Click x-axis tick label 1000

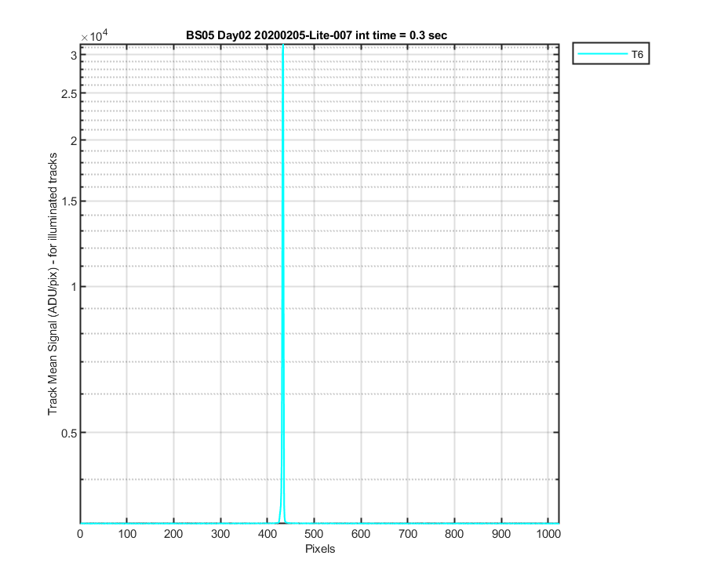[x=548, y=534]
